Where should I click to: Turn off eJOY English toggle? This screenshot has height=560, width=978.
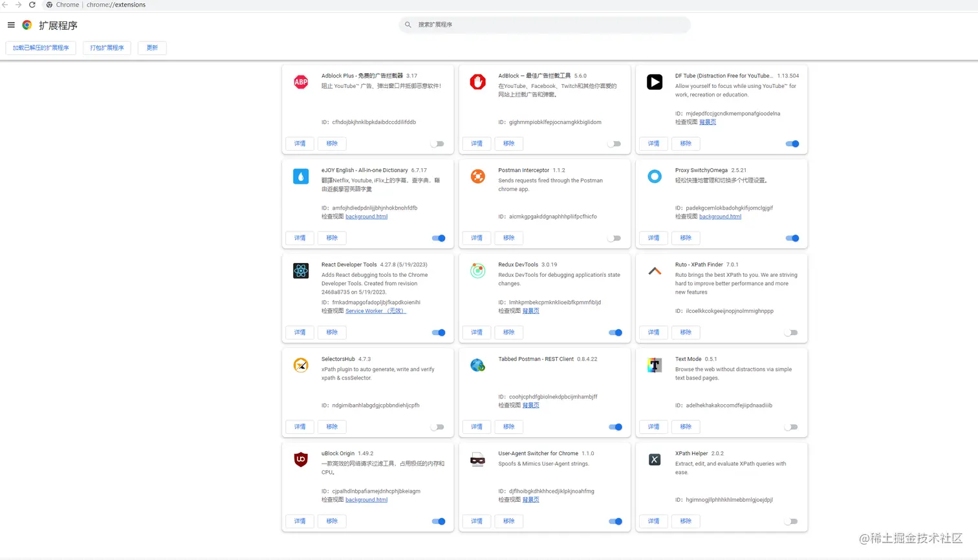click(439, 238)
